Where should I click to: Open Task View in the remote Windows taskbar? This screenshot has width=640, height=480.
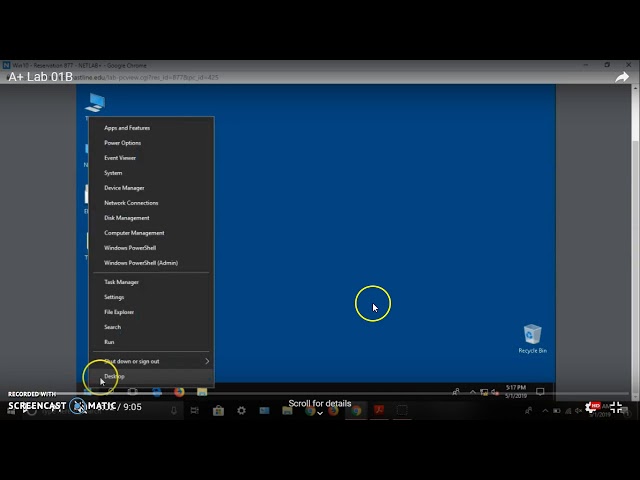tap(132, 392)
